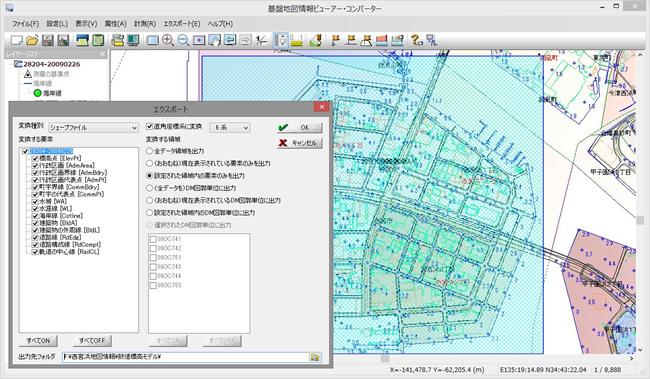Click the third flag-on-triangle toolbar icon
Viewport: 650px width, 379px height.
coord(366,40)
